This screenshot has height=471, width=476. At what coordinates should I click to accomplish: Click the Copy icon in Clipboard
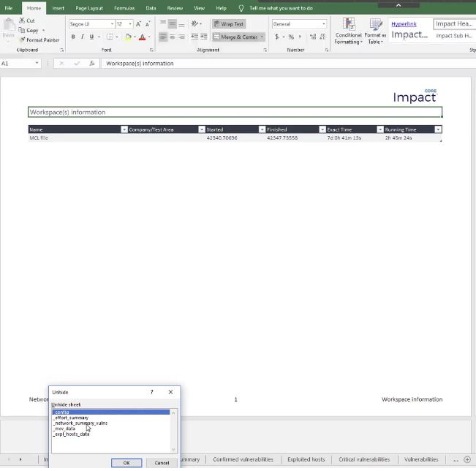coord(21,30)
